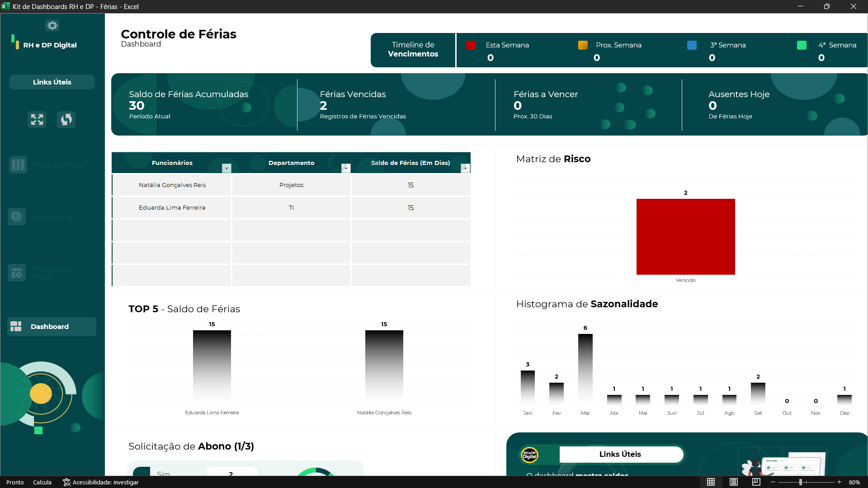Select the Natália Gonçalves Reis cell
868x488 pixels.
[x=172, y=185]
